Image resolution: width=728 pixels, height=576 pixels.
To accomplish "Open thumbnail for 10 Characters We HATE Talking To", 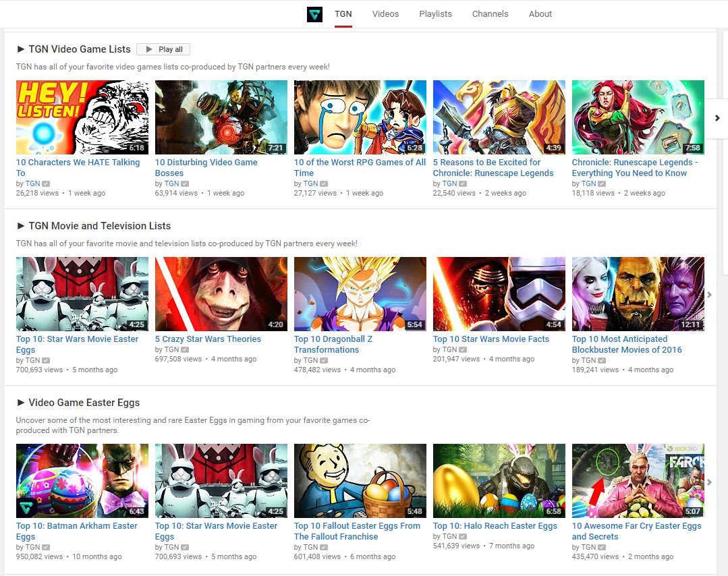I will 82,117.
